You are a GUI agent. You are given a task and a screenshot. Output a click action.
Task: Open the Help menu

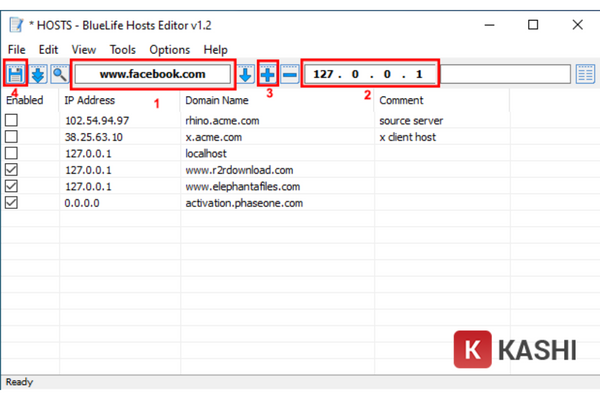pyautogui.click(x=215, y=50)
